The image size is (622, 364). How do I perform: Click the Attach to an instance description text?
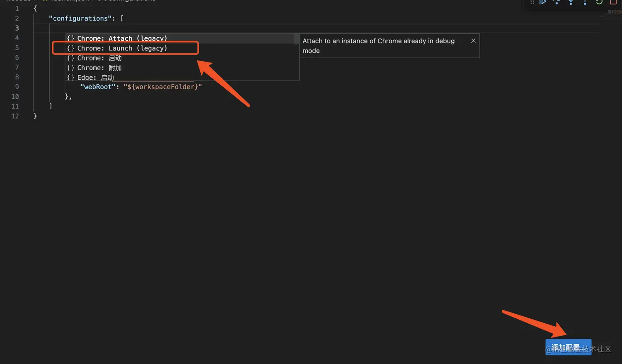tap(378, 46)
